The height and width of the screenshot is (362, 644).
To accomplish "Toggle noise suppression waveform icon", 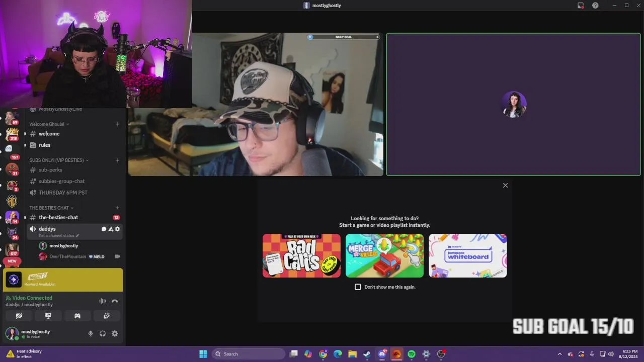I will (x=103, y=301).
